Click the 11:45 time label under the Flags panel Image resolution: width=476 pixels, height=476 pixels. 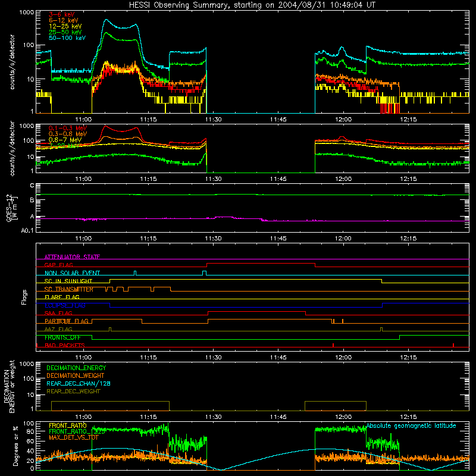pyautogui.click(x=278, y=358)
